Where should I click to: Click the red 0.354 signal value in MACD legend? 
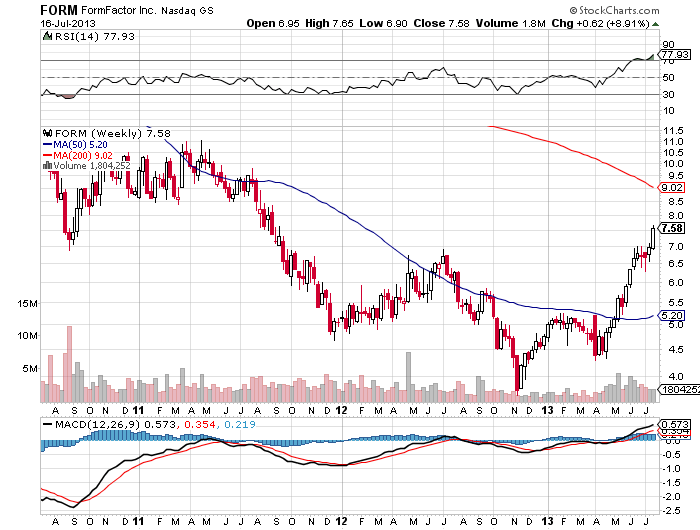(200, 424)
